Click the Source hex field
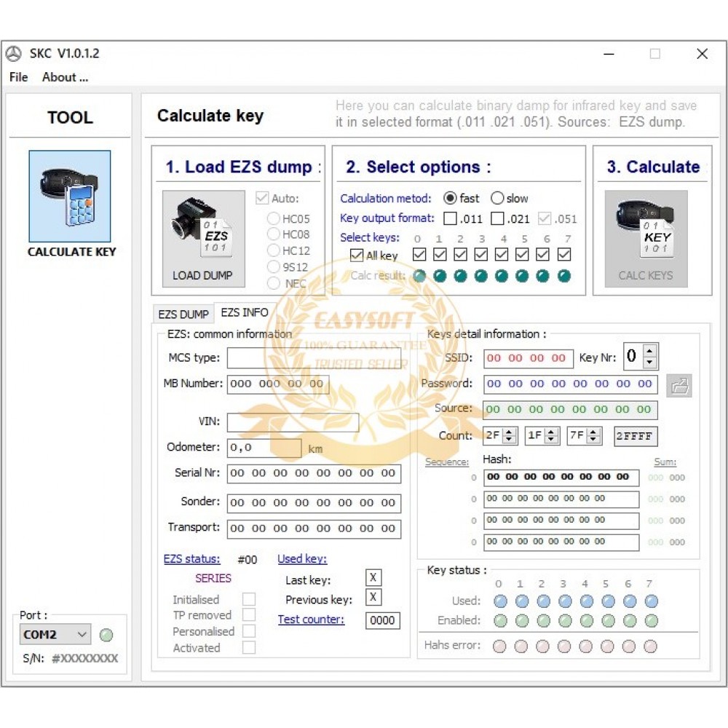This screenshot has width=728, height=728. point(570,410)
